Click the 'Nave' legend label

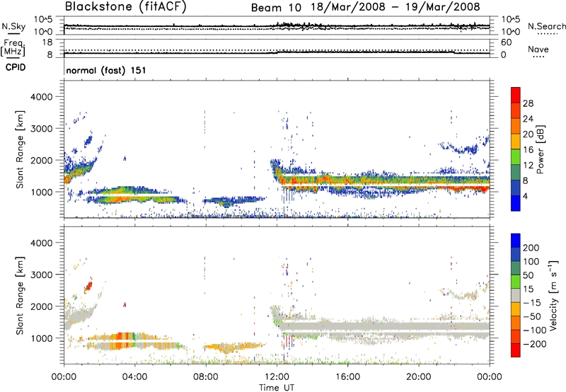tap(538, 50)
